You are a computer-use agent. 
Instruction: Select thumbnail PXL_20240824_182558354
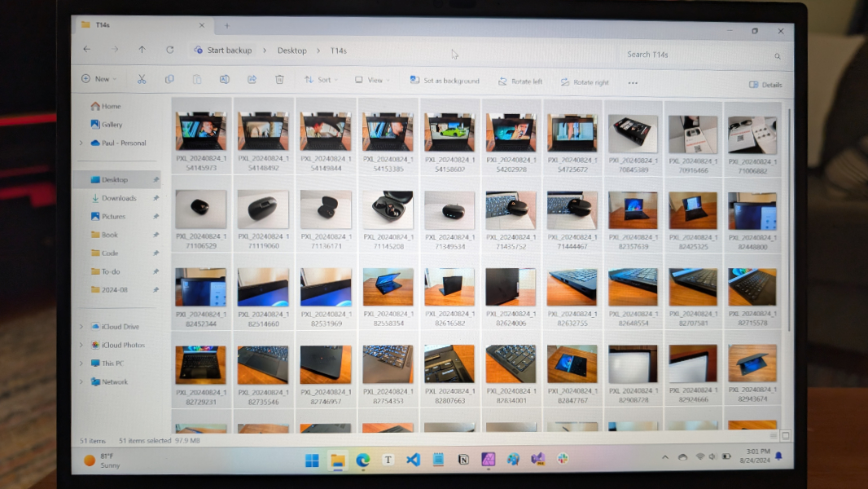[388, 293]
